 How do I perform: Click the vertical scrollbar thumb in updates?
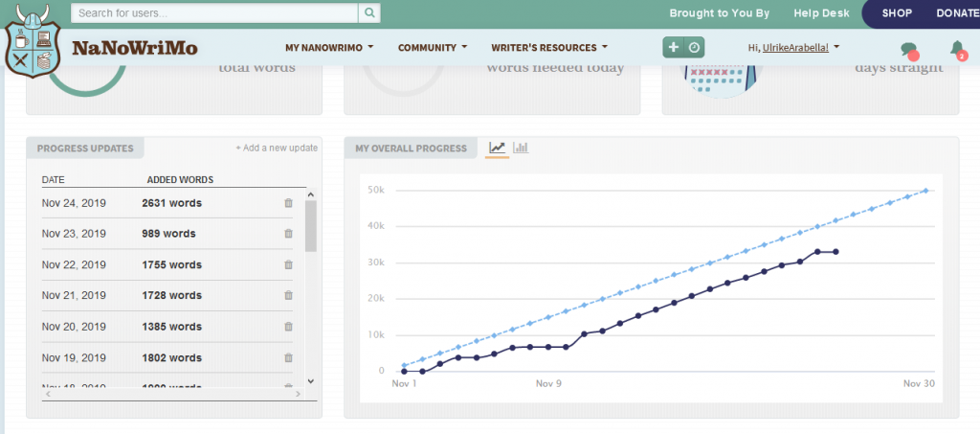click(x=311, y=226)
